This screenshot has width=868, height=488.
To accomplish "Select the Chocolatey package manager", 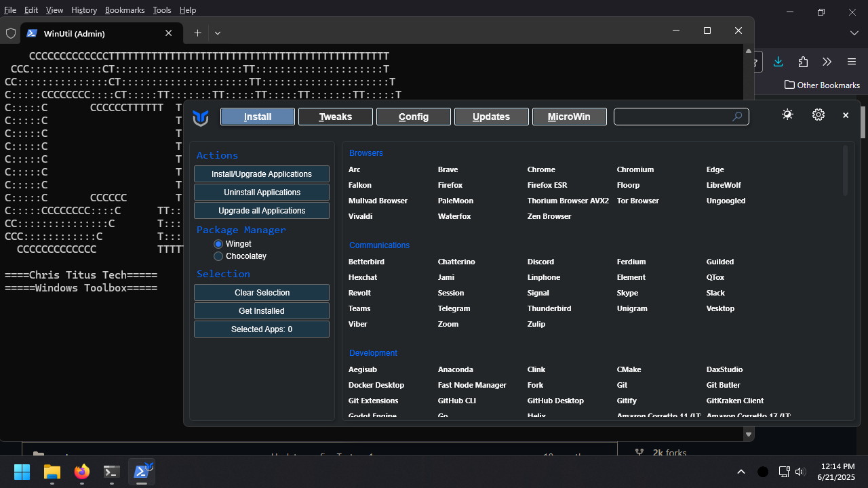I will pos(239,256).
